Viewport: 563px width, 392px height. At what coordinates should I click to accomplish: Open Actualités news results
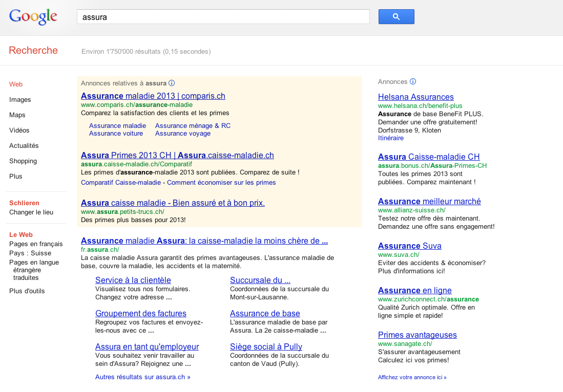point(24,146)
